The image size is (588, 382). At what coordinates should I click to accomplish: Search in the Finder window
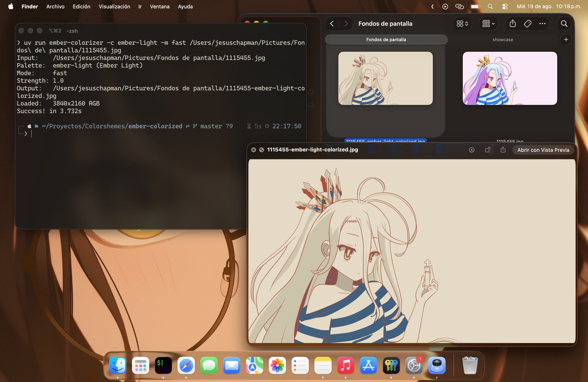pyautogui.click(x=564, y=24)
